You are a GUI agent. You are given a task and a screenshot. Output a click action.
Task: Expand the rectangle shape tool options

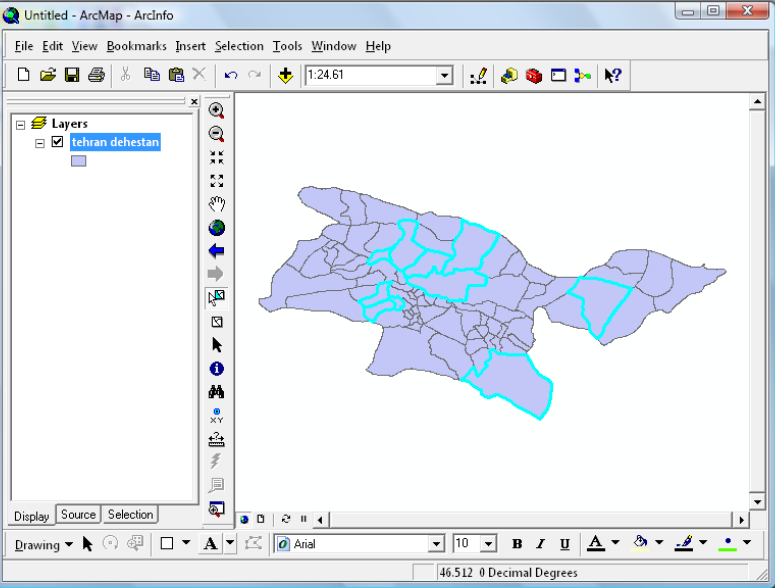point(186,543)
